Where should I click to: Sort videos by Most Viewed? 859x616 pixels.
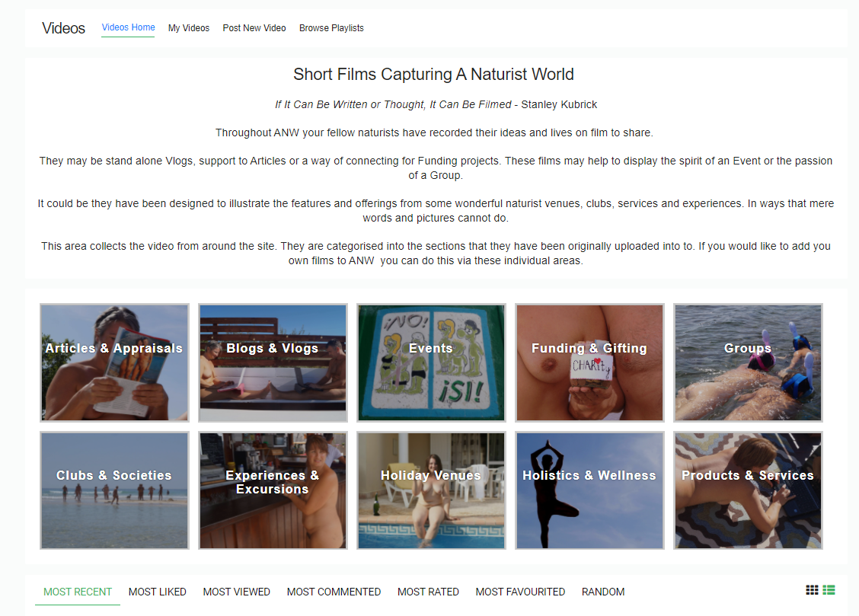click(237, 592)
